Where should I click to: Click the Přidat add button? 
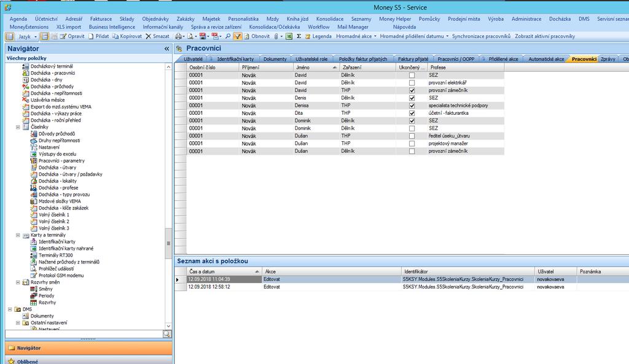coord(99,36)
